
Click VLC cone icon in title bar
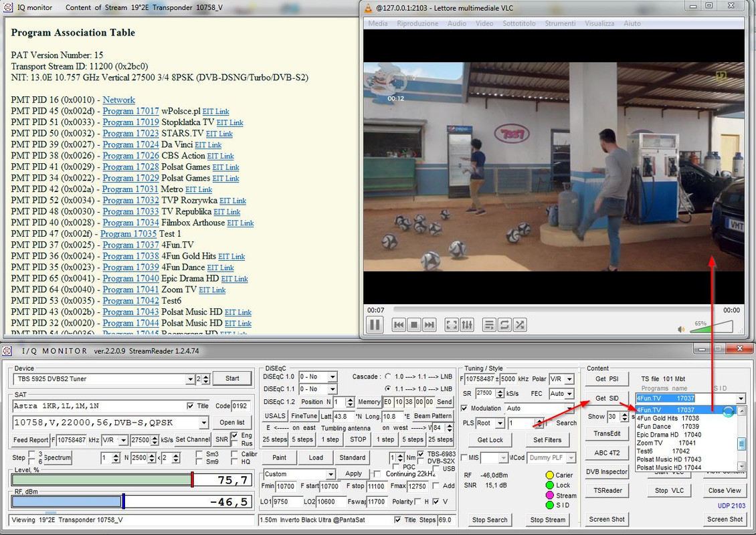[369, 8]
